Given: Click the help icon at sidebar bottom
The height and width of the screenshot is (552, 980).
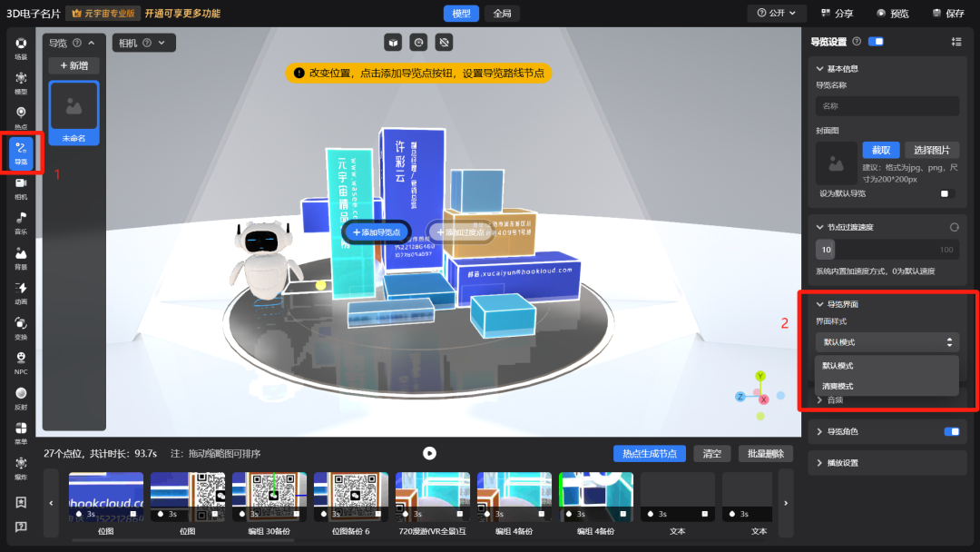Looking at the screenshot, I should 21,527.
